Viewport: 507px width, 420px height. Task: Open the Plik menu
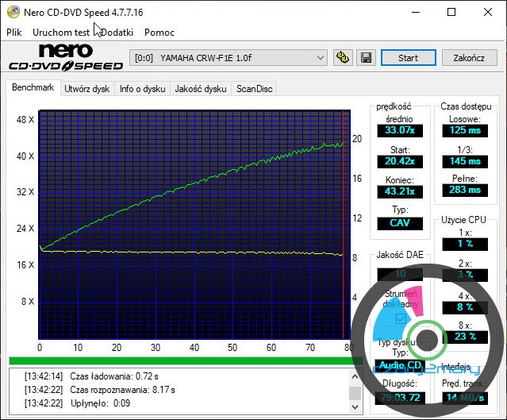click(x=14, y=33)
